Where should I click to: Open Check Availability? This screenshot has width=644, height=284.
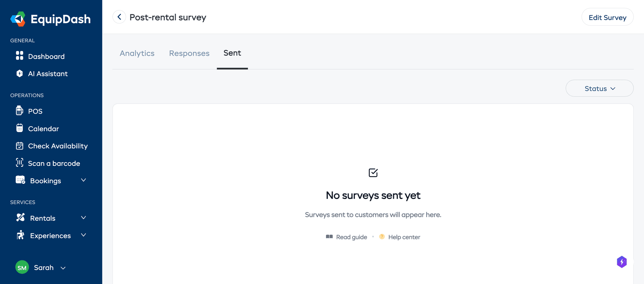tap(58, 146)
